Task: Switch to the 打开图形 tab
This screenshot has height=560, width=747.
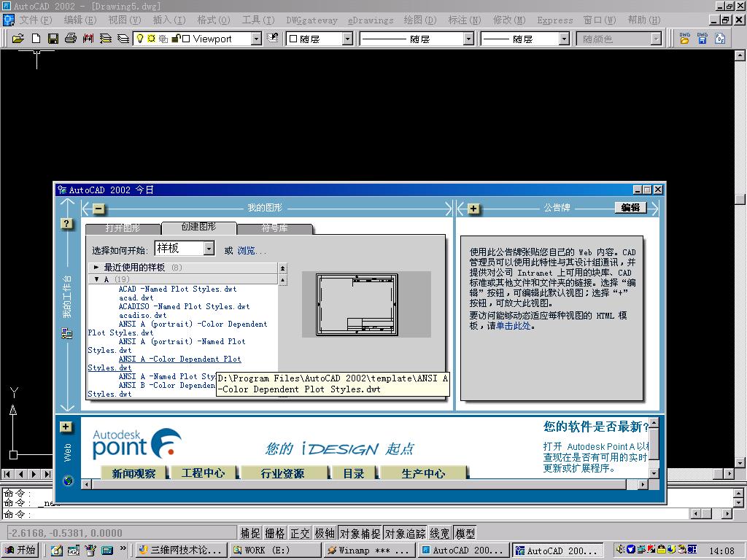Action: (x=123, y=228)
